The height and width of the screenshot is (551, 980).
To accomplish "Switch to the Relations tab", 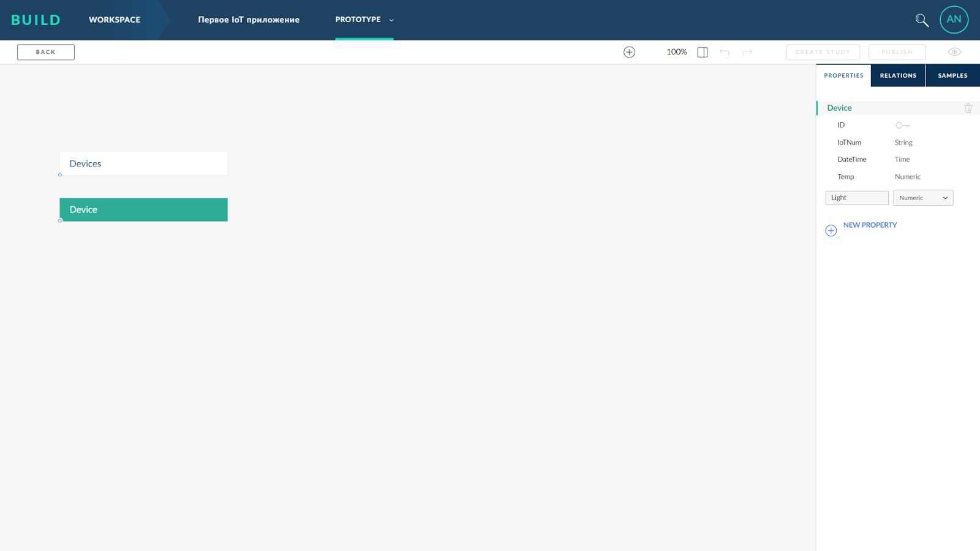I will [x=898, y=75].
